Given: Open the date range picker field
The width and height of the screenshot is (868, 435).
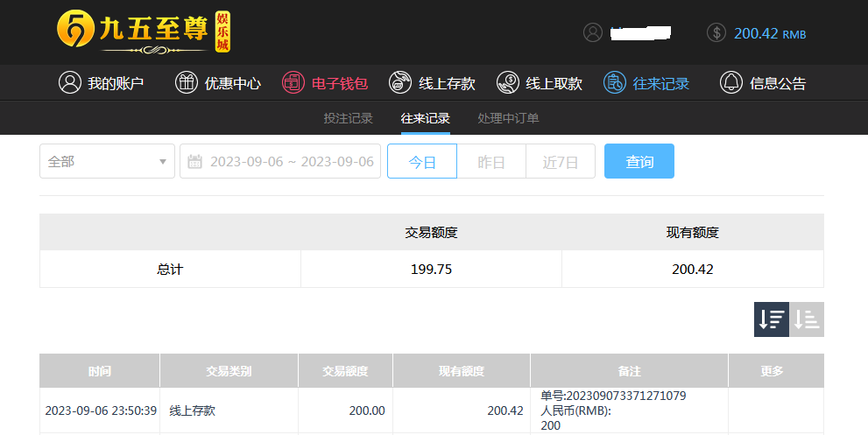Looking at the screenshot, I should (x=280, y=162).
